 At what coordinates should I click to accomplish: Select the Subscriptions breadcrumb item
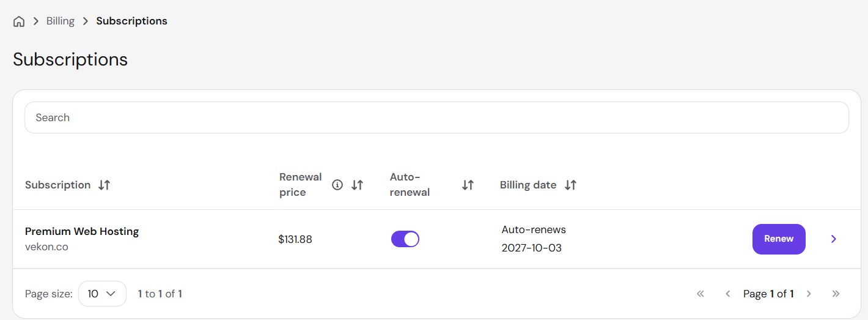(131, 21)
